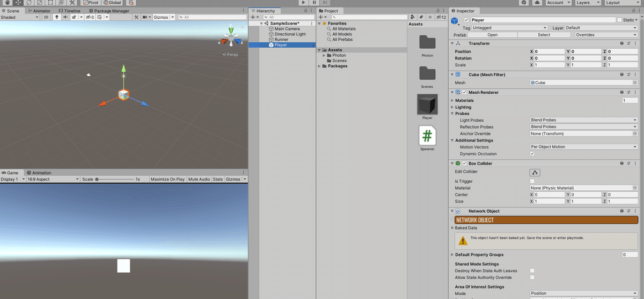Select the Game tab
The width and height of the screenshot is (644, 299).
click(11, 173)
